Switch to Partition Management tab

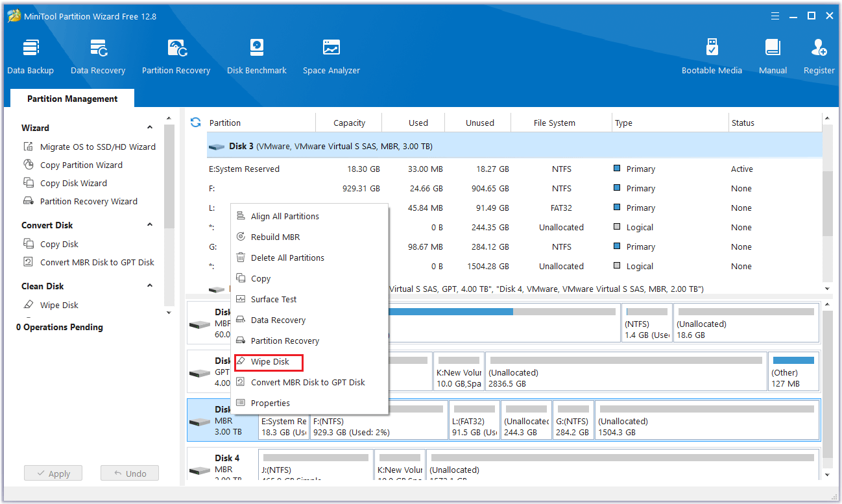click(x=73, y=99)
